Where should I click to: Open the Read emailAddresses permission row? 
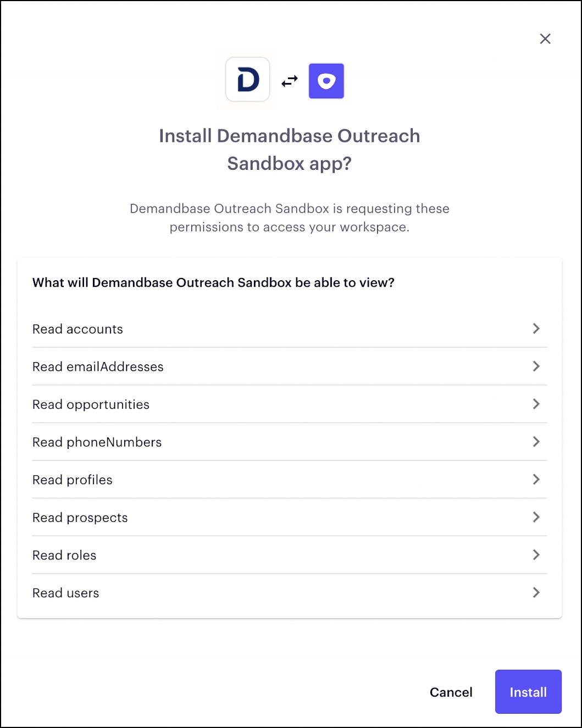290,366
